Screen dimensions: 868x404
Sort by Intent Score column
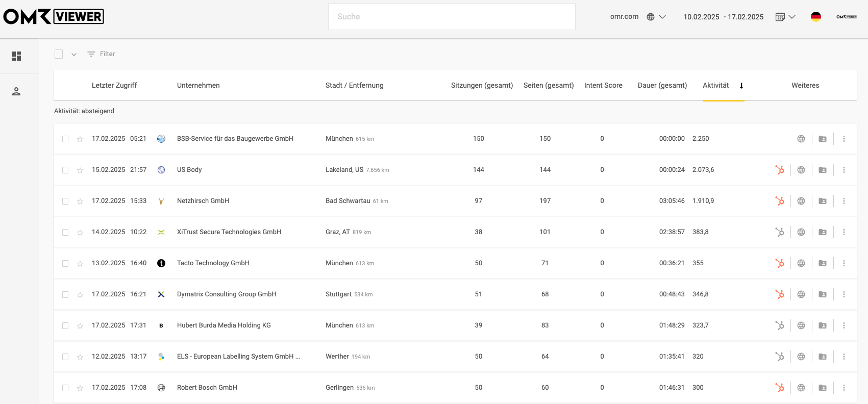(x=603, y=86)
